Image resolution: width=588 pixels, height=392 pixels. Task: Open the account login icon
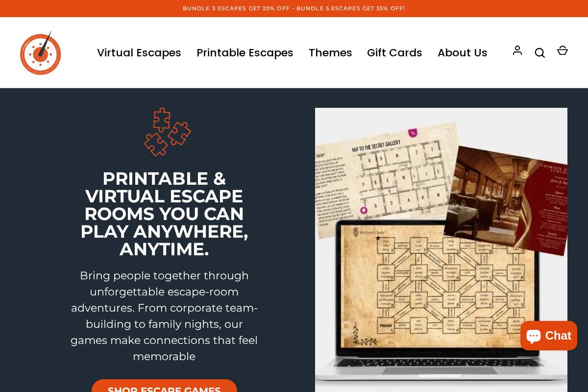click(x=517, y=51)
